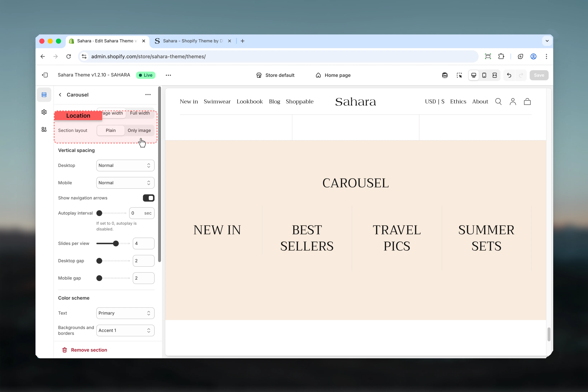Open New in menu item
The height and width of the screenshot is (392, 588).
189,101
